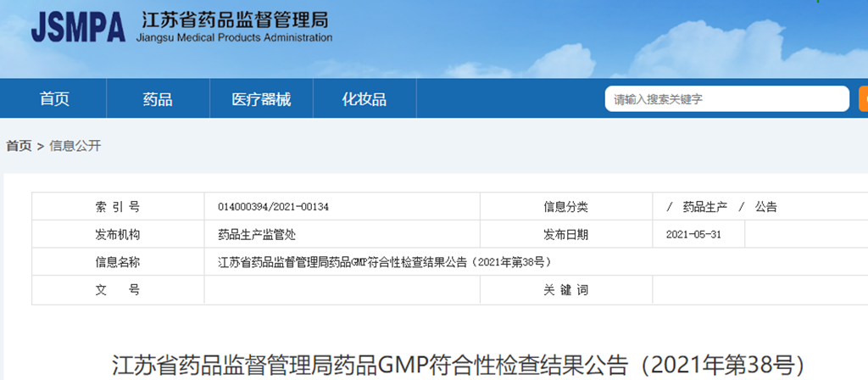This screenshot has height=380, width=868.
Task: Go to 首页 in breadcrumb
Action: [x=19, y=146]
